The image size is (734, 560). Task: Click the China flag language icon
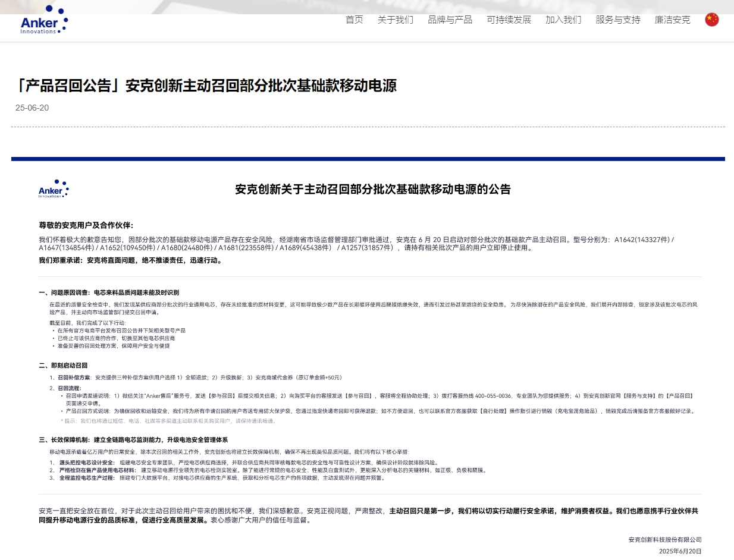point(711,20)
